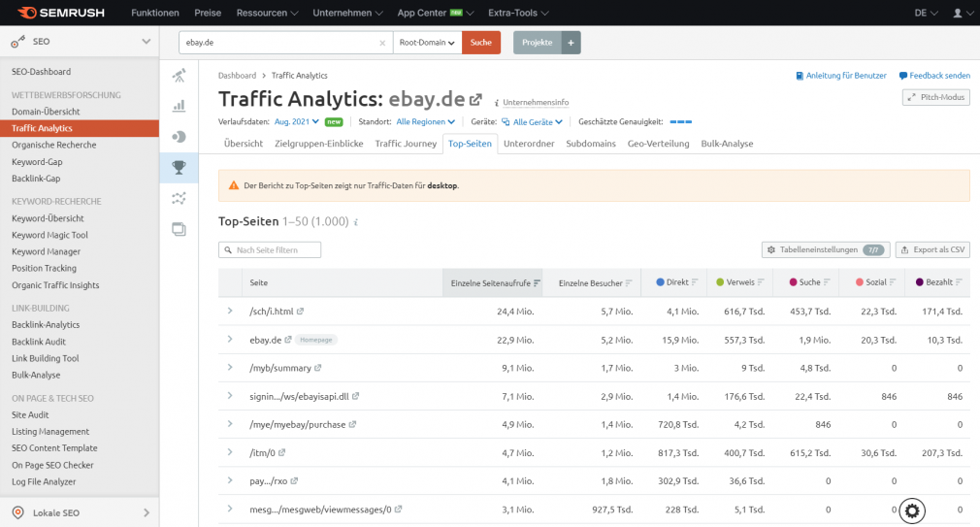Click the floating gear settings icon
980x527 pixels.
pyautogui.click(x=912, y=511)
